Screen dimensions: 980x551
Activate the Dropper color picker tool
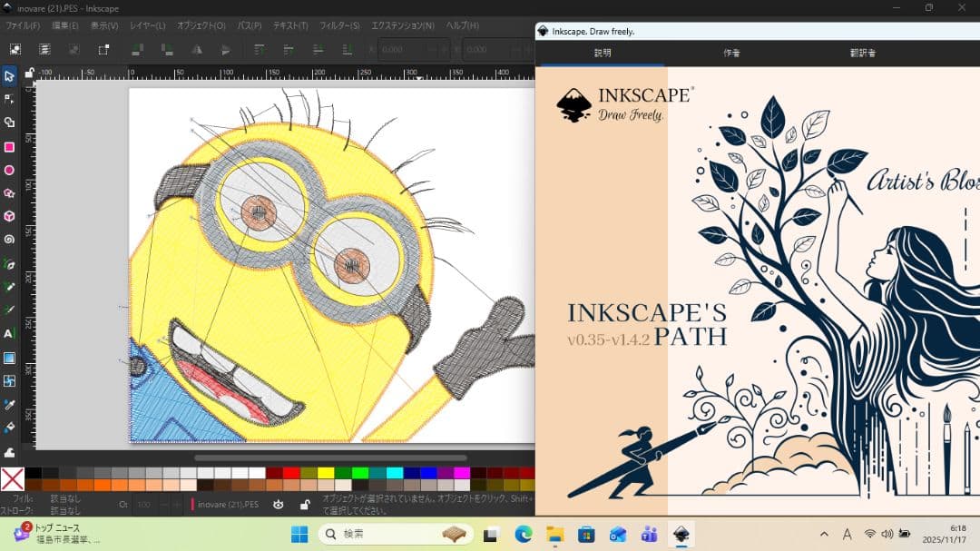(9, 404)
